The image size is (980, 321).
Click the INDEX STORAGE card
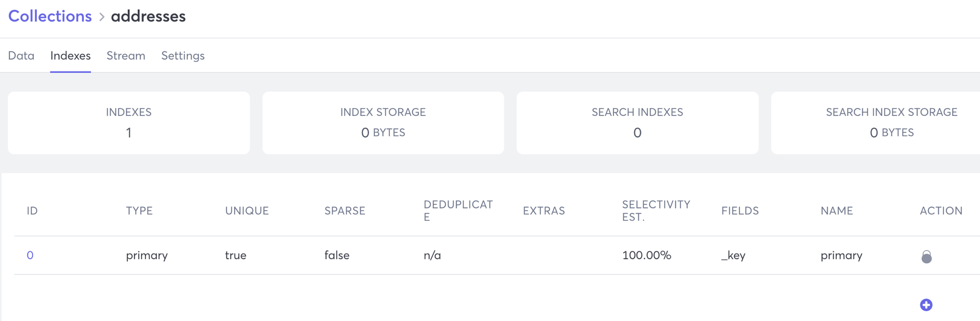click(383, 122)
